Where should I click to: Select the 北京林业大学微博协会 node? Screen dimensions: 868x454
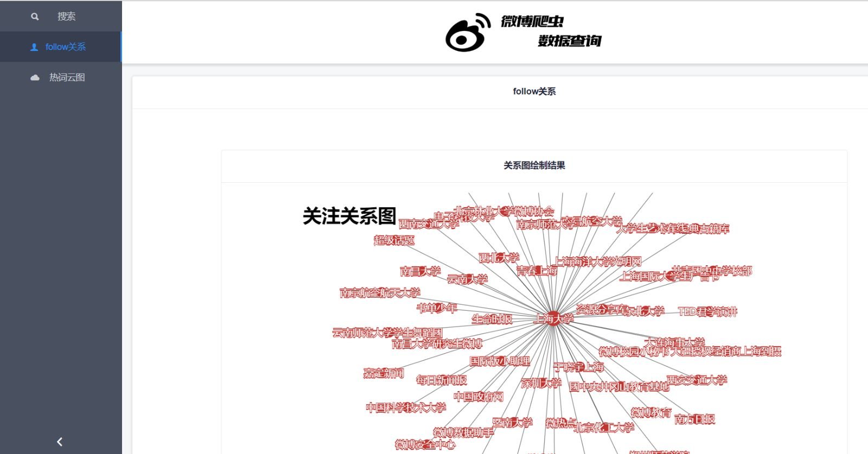coord(504,211)
